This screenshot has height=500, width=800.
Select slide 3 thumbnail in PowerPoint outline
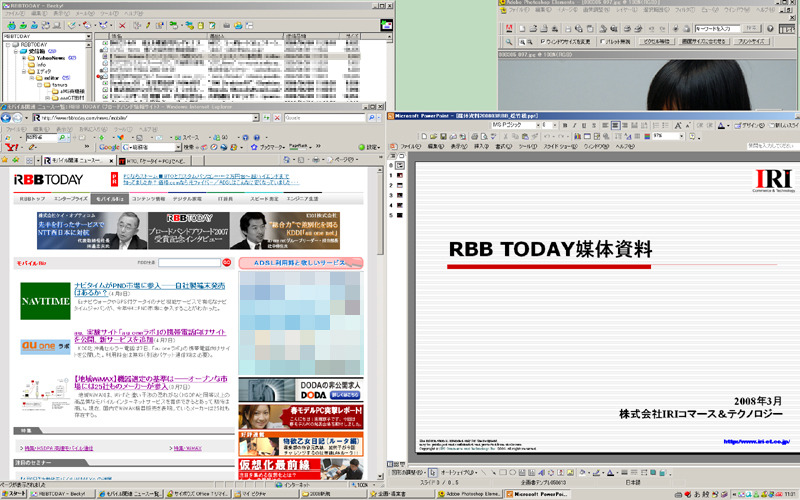399,195
